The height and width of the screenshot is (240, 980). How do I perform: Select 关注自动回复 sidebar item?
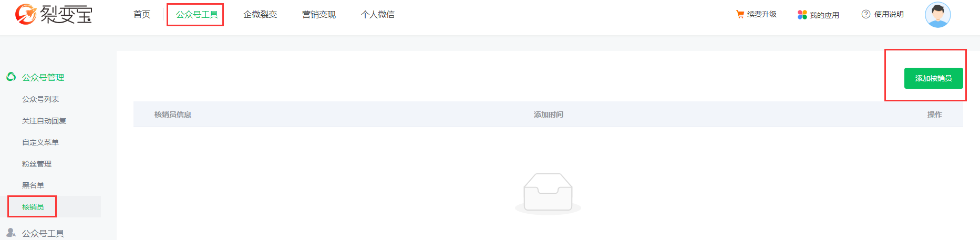(44, 121)
